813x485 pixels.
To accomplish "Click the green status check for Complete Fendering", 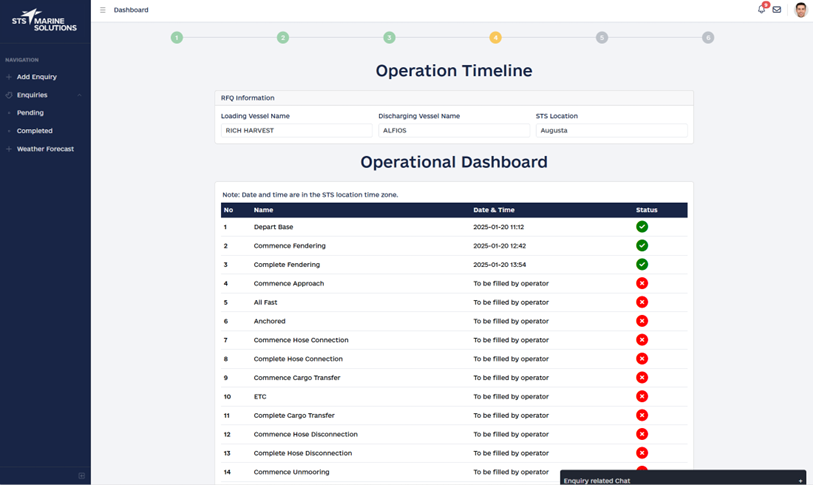I will click(642, 265).
